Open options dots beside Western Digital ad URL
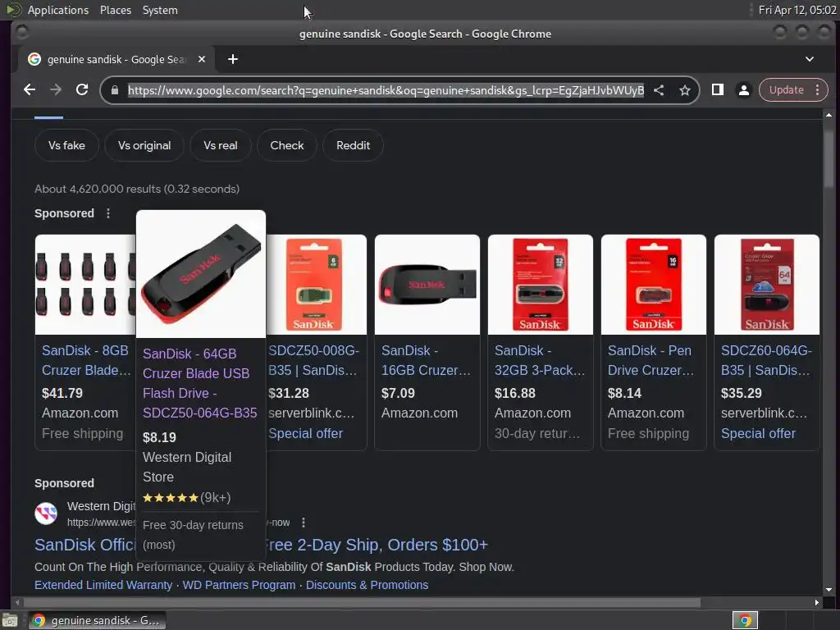Screen dimensions: 840x630 coord(304,523)
